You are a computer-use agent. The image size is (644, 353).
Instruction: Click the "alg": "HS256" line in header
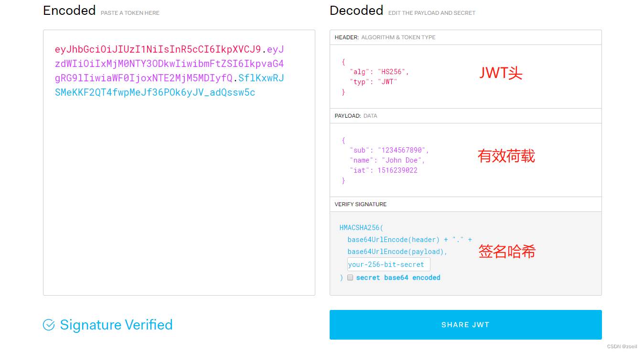coord(379,72)
